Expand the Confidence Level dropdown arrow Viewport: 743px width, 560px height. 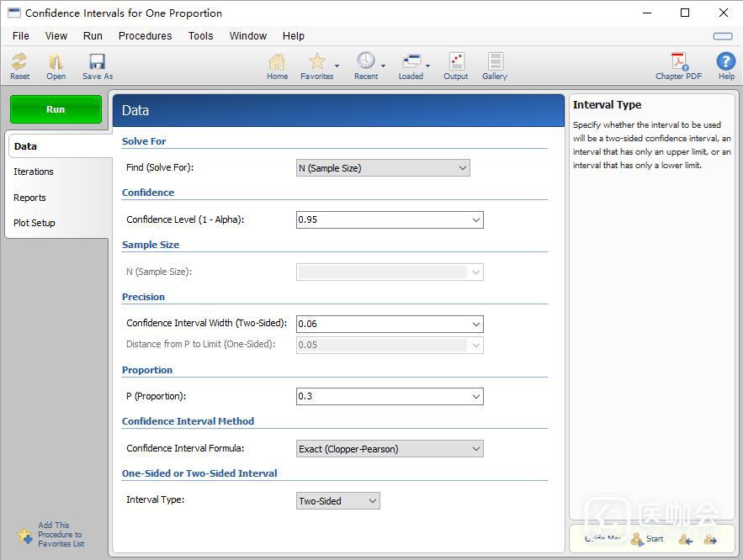point(476,220)
